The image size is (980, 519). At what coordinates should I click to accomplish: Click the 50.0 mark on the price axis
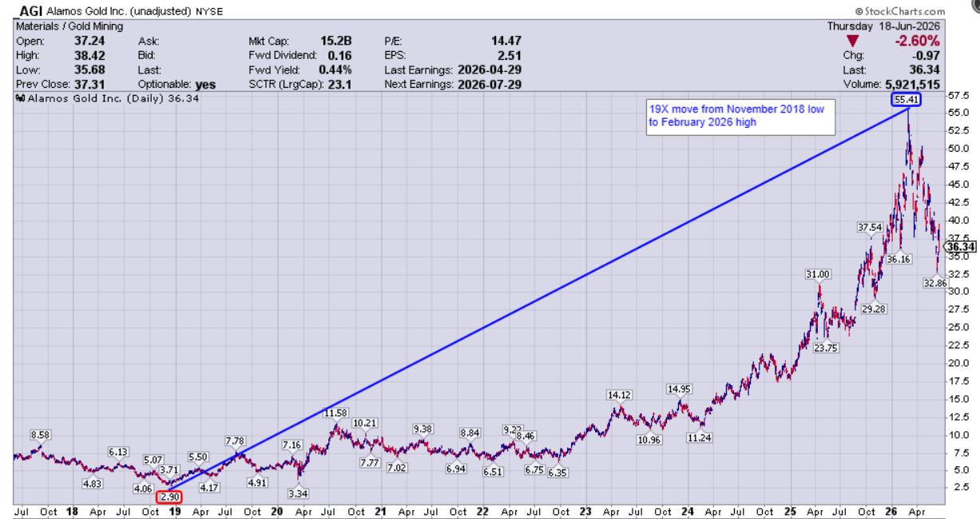pos(958,149)
